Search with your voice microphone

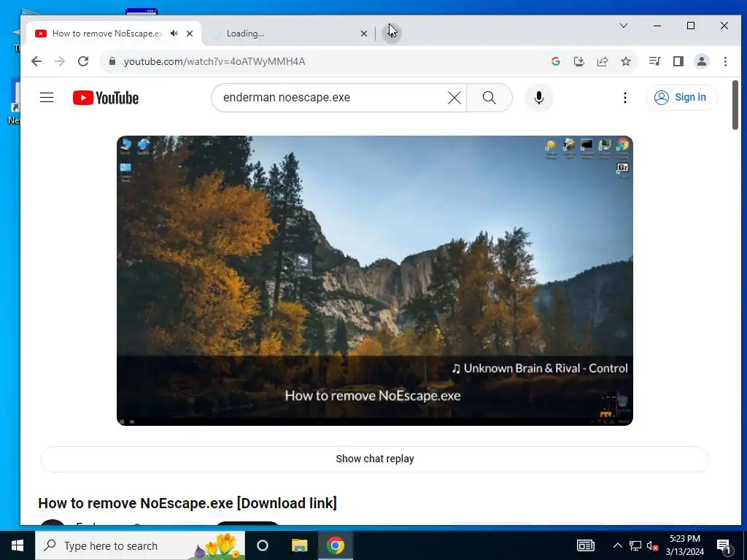(x=539, y=98)
